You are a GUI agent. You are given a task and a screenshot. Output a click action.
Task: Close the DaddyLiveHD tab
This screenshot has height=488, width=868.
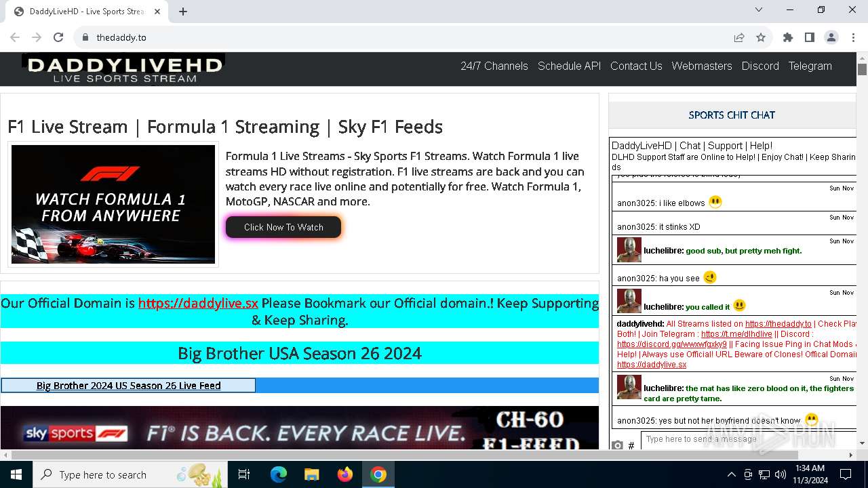click(x=157, y=12)
